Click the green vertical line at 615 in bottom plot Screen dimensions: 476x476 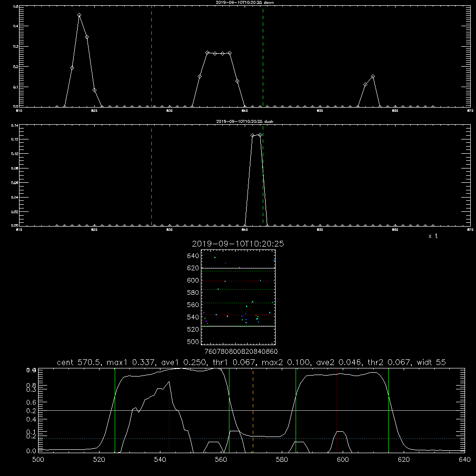(388, 410)
